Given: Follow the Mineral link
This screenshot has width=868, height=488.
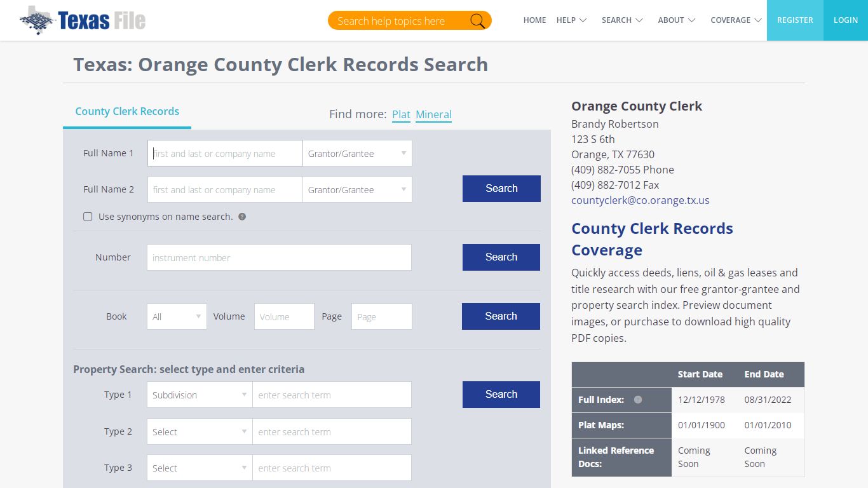Looking at the screenshot, I should pos(433,114).
